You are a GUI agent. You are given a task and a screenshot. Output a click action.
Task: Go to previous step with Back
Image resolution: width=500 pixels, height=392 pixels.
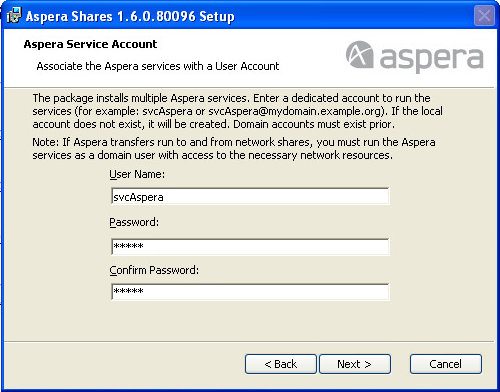tap(281, 364)
